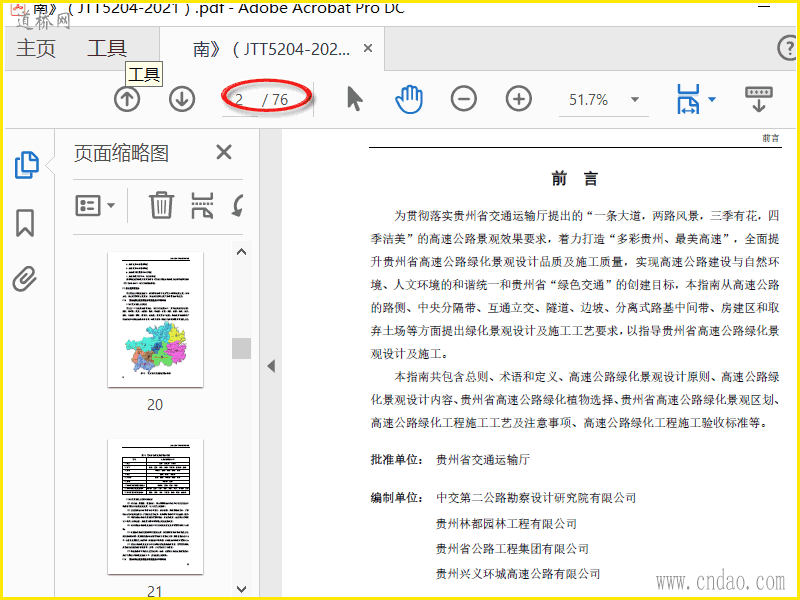Go to next page with down arrow

point(182,98)
